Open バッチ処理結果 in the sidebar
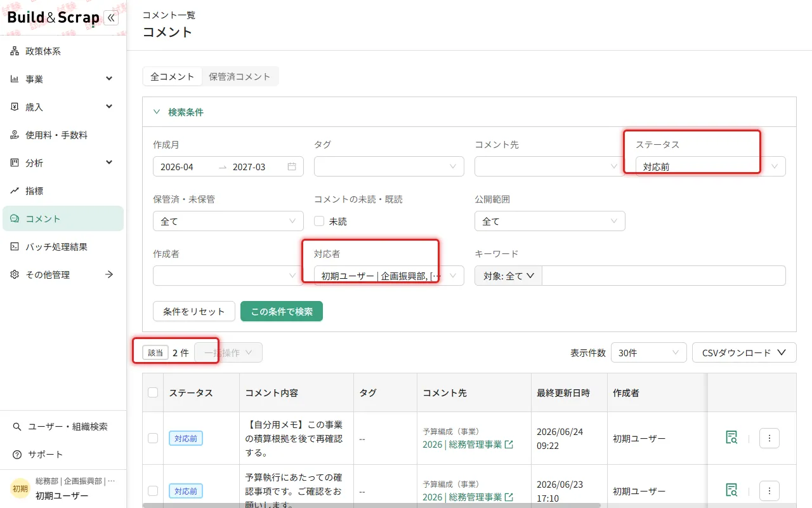 coord(63,247)
